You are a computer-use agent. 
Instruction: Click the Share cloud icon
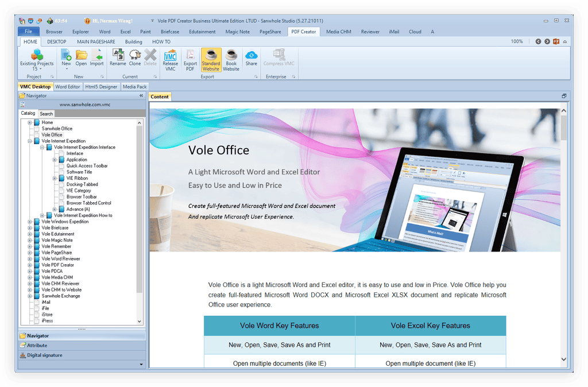252,55
